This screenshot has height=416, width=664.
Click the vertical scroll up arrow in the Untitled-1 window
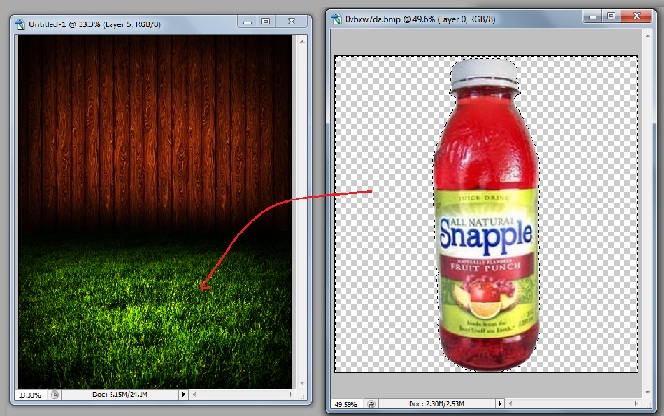302,41
